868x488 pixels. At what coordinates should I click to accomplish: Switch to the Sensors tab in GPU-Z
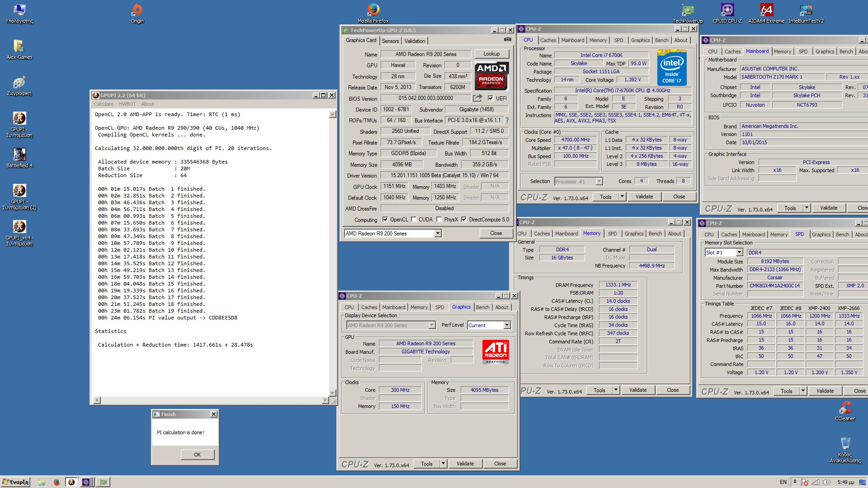(390, 41)
